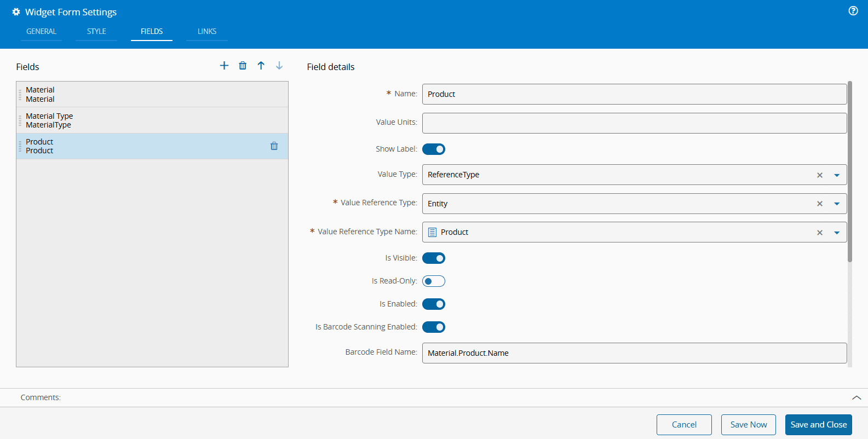Switch to the GENERAL tab
The height and width of the screenshot is (439, 868).
pos(42,32)
